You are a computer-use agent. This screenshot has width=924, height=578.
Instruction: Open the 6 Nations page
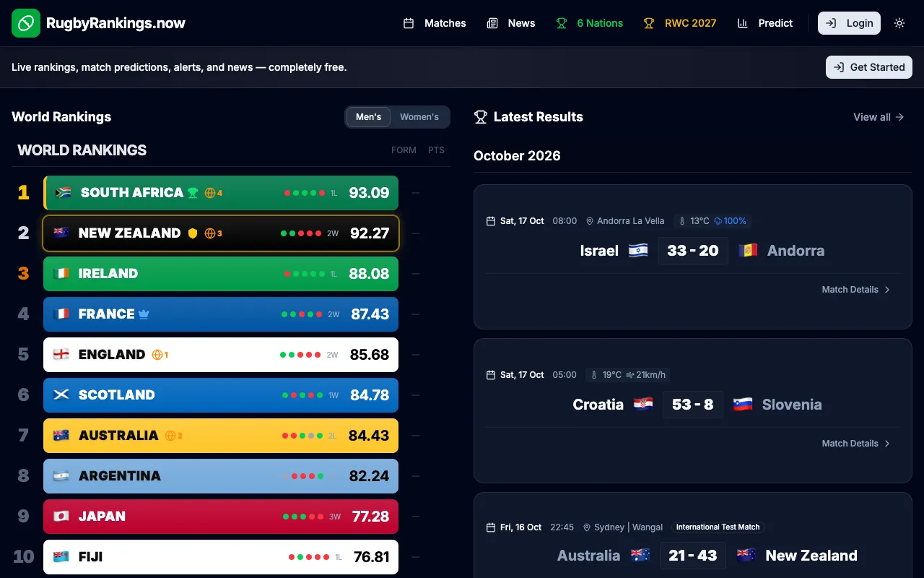(589, 23)
